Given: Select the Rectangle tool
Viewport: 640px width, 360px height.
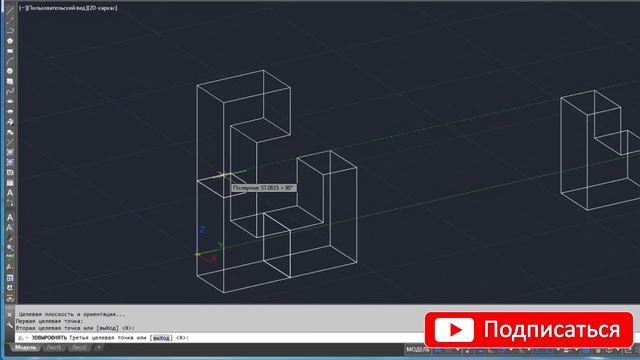Looking at the screenshot, I should 10,51.
